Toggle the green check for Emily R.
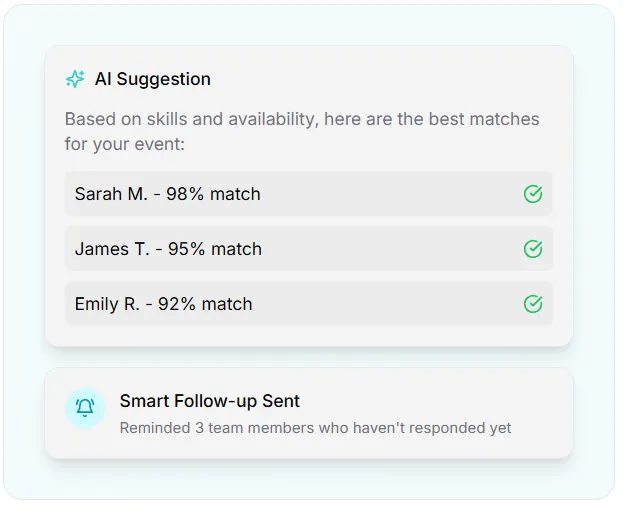 pyautogui.click(x=533, y=304)
